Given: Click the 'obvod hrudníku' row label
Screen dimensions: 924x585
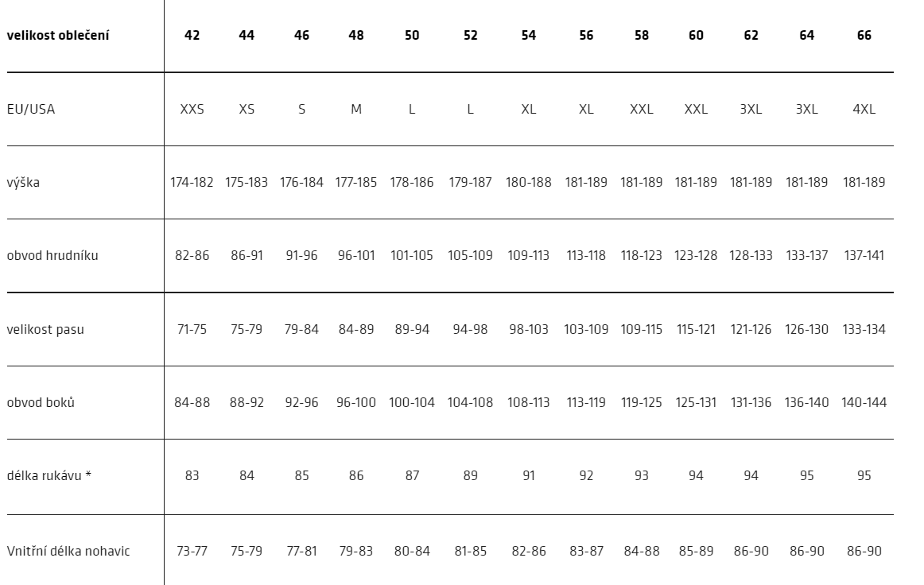Looking at the screenshot, I should [52, 256].
